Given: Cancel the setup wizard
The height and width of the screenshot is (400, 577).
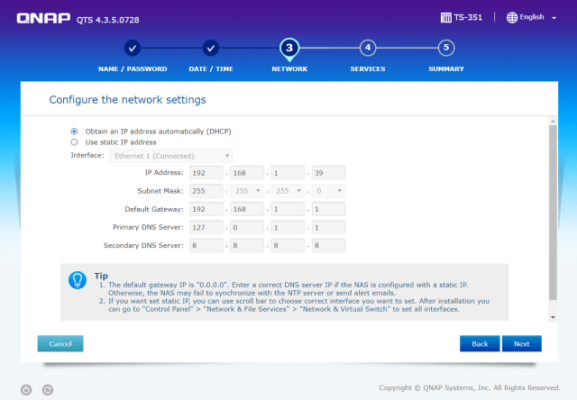Looking at the screenshot, I should point(60,344).
